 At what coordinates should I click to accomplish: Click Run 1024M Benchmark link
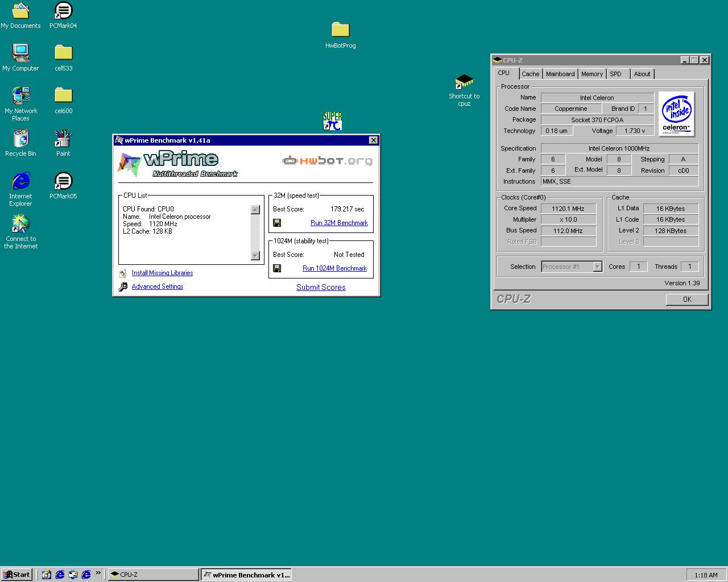334,268
